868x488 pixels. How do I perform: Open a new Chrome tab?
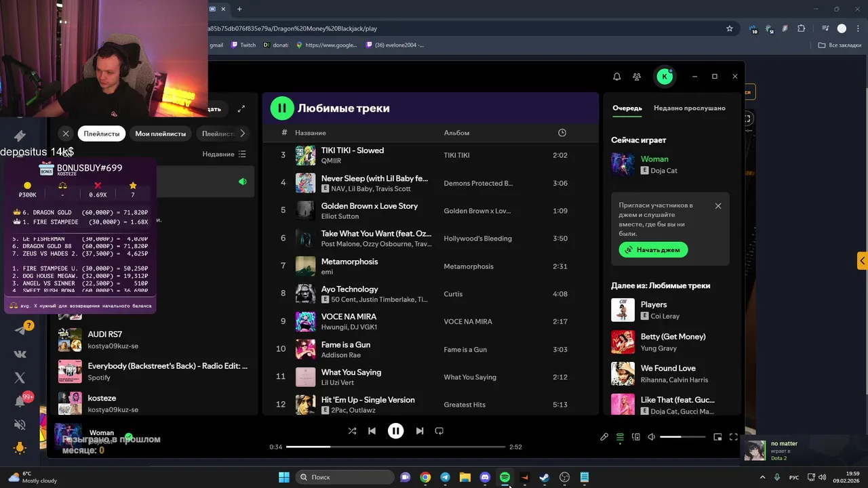239,9
